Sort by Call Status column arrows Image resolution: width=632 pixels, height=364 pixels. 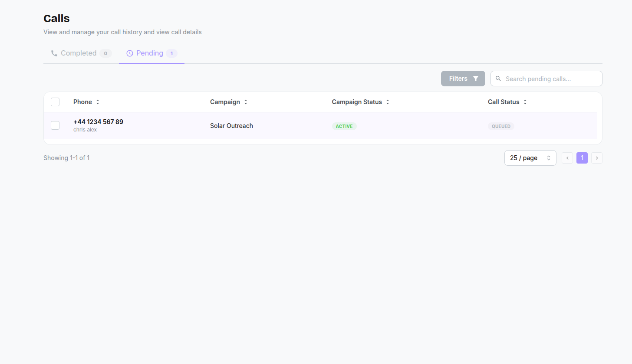coord(525,102)
